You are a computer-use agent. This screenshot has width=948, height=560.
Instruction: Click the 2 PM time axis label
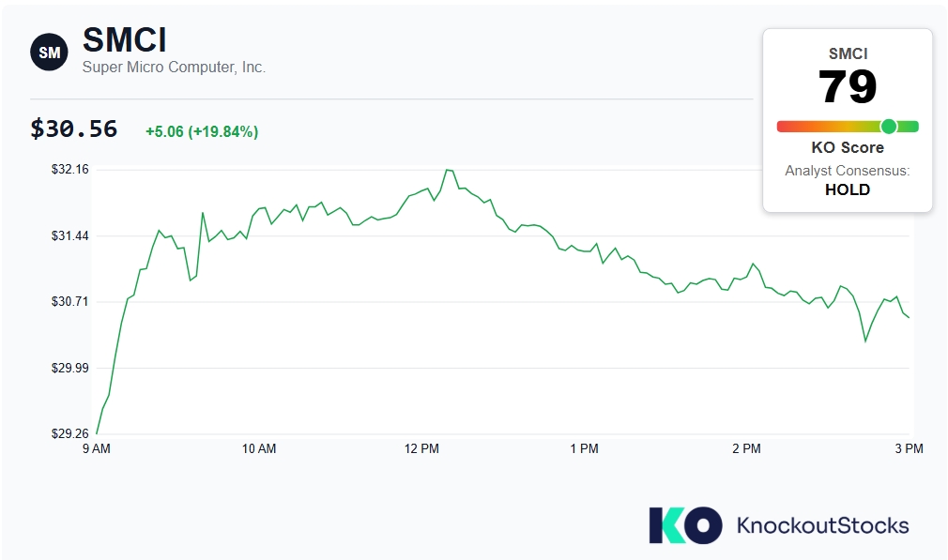pos(747,449)
